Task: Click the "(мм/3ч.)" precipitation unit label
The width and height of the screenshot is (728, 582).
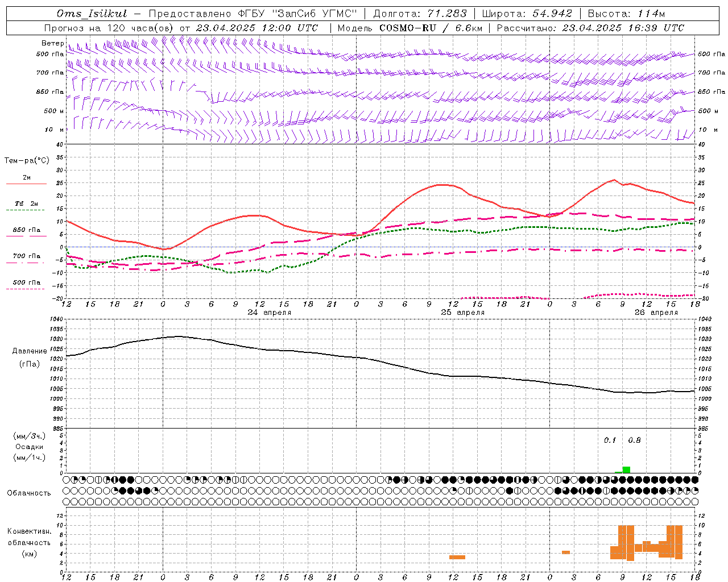Action: click(30, 436)
